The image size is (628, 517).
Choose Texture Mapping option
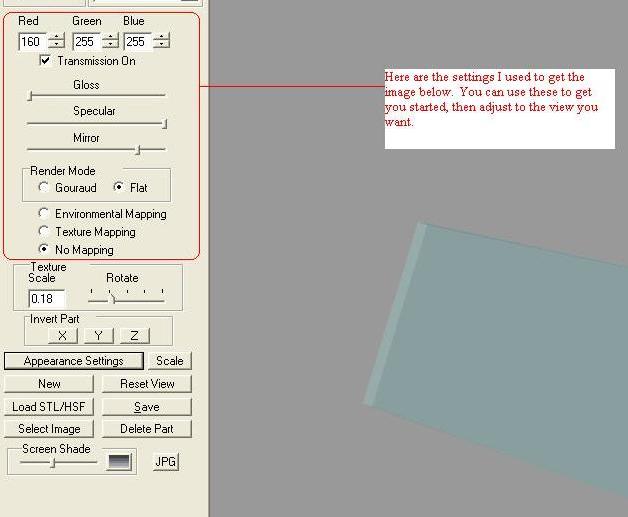pos(44,232)
